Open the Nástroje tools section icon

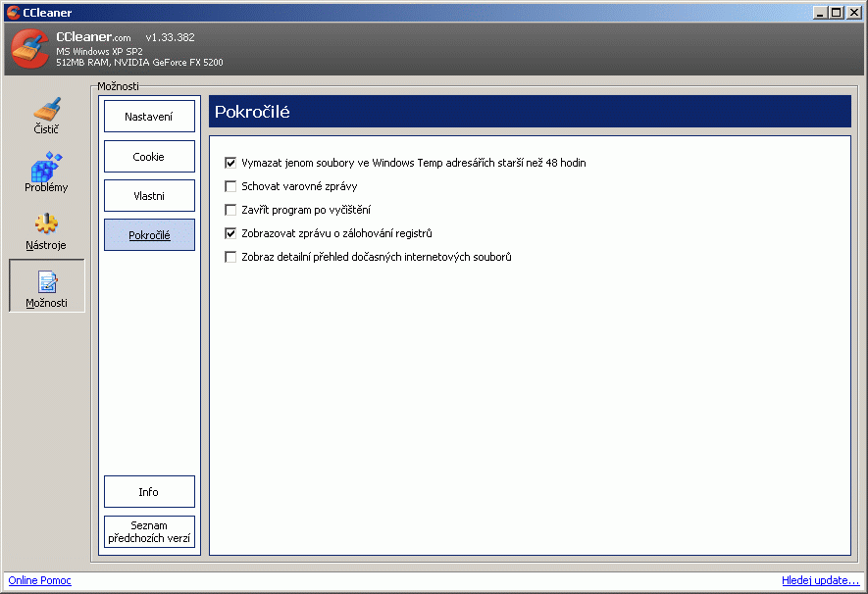click(46, 231)
